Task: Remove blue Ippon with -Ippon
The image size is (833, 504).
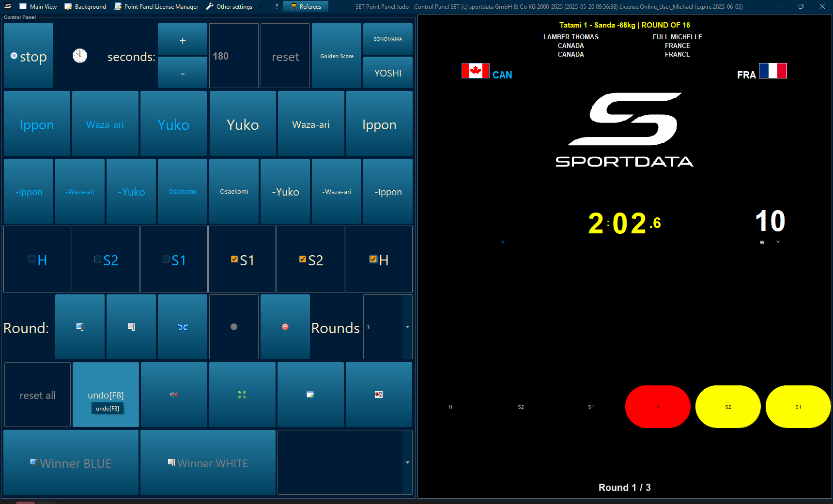Action: (x=29, y=191)
